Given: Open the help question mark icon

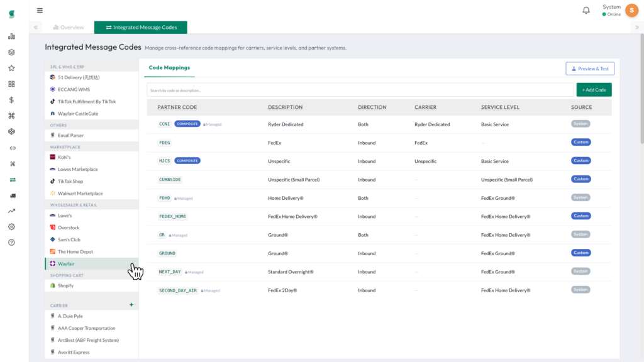Looking at the screenshot, I should [11, 243].
